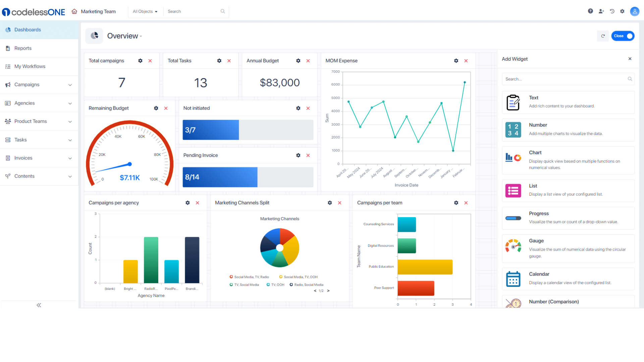Click the My Workflows icon in sidebar
The height and width of the screenshot is (362, 644).
(x=8, y=66)
